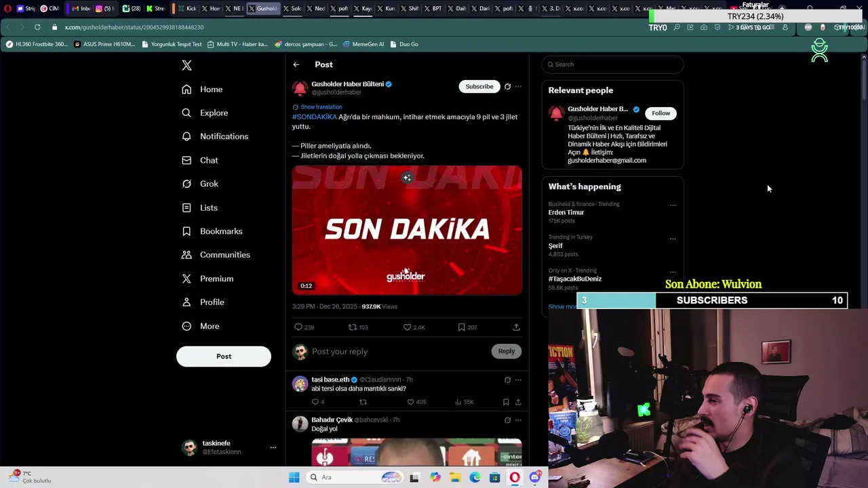The width and height of the screenshot is (868, 488).
Task: Open the Yorgunluk Tespit Test bookmark
Action: [171, 44]
